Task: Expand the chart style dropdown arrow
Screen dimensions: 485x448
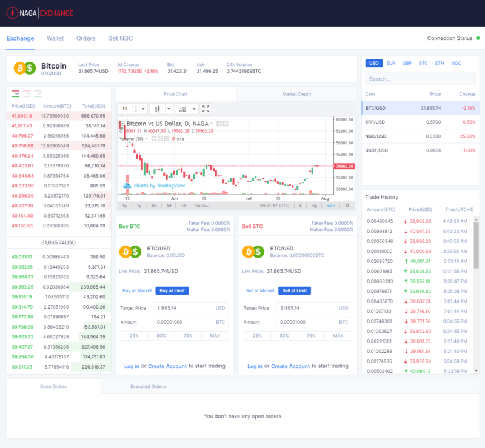Action: point(169,109)
